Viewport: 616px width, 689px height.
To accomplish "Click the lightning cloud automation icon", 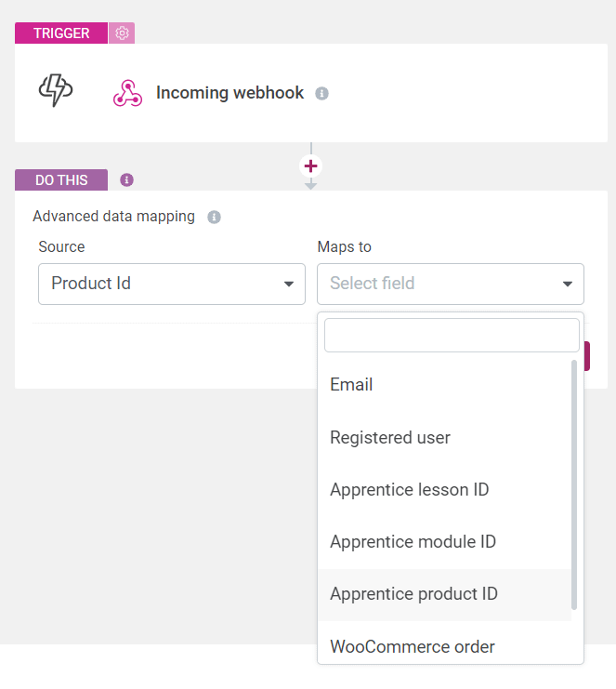I will click(56, 90).
